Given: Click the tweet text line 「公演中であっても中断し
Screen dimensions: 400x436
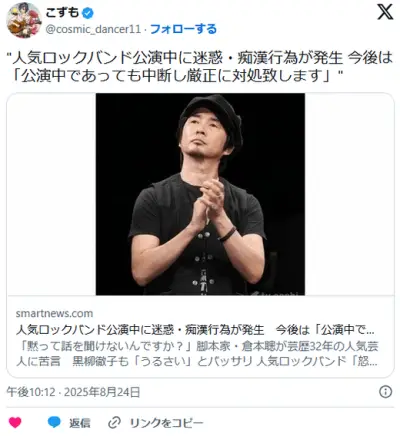Looking at the screenshot, I should tap(175, 77).
